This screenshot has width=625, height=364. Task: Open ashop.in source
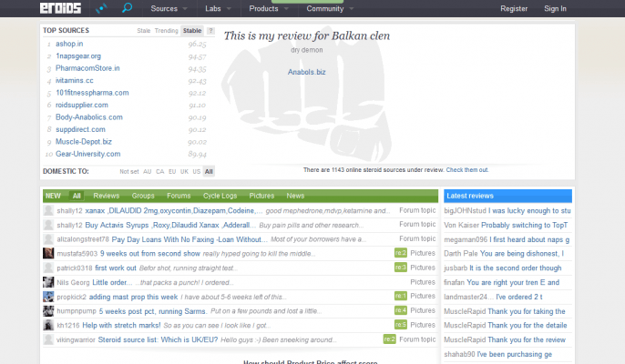coord(69,44)
